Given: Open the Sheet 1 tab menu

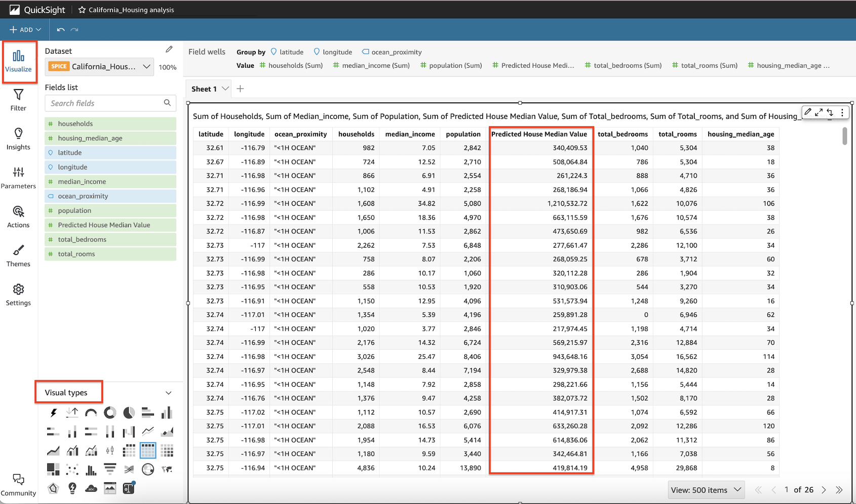Looking at the screenshot, I should [x=225, y=89].
